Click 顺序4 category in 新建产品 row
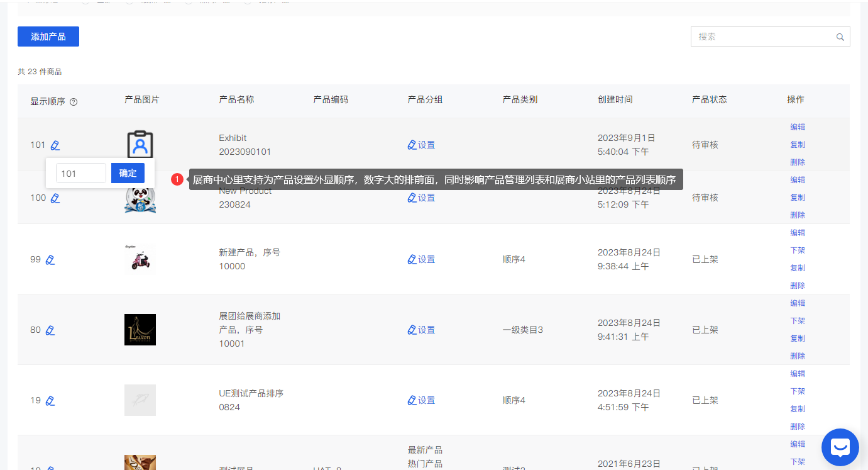This screenshot has width=868, height=470. [x=514, y=259]
